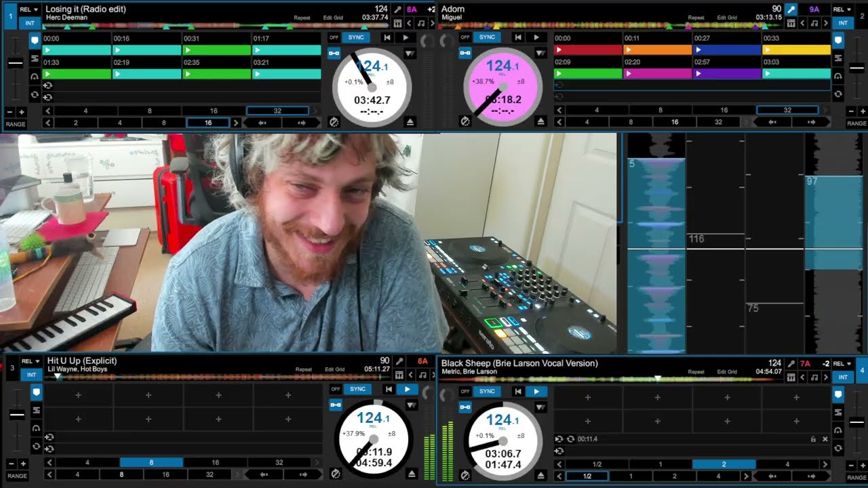Toggle the key analysis microphone icon on Adorn deck

(x=791, y=9)
